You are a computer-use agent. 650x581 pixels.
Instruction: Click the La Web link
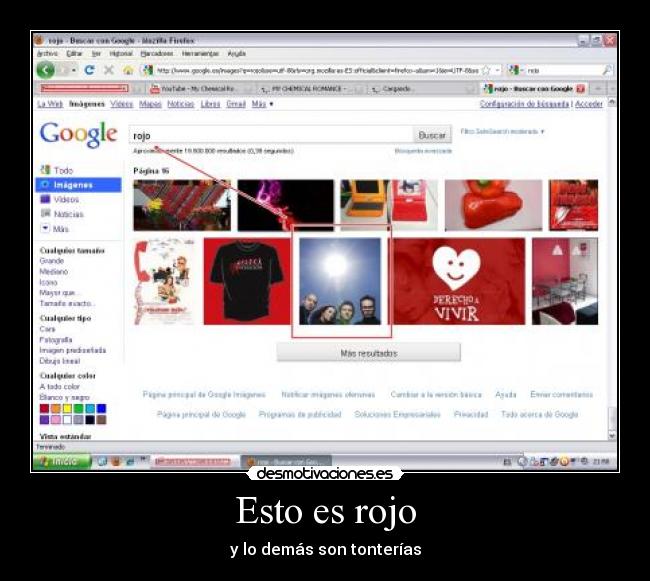point(50,104)
